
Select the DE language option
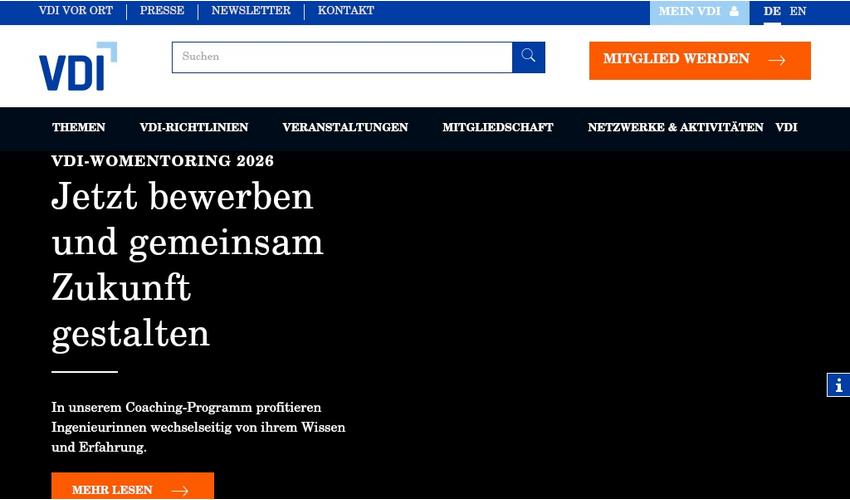772,11
